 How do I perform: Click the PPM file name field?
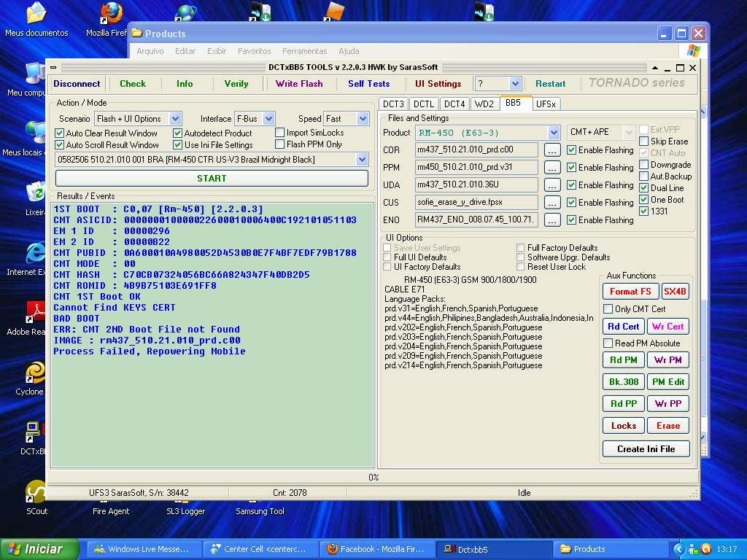(x=476, y=167)
